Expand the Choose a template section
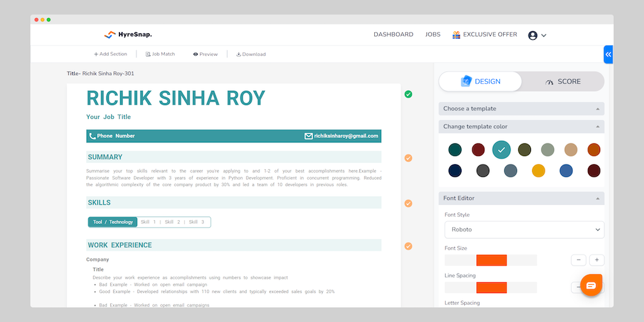 point(521,109)
